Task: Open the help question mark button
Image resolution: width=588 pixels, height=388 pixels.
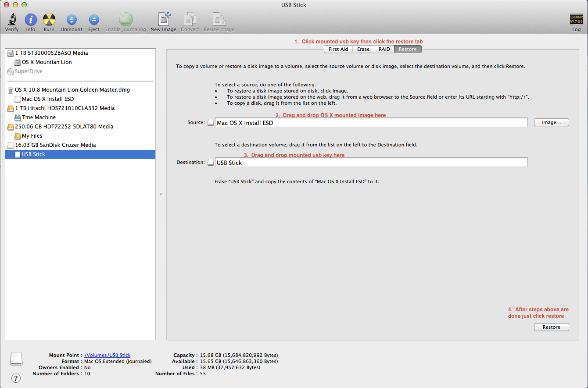Action: 16,378
